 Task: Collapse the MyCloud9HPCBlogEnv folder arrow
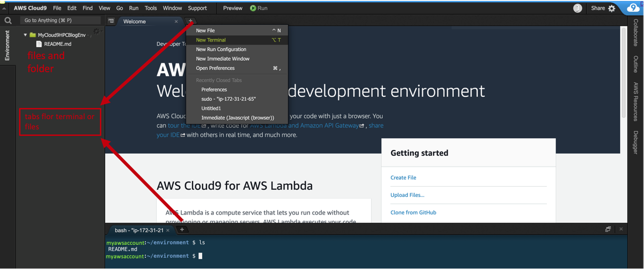point(26,35)
